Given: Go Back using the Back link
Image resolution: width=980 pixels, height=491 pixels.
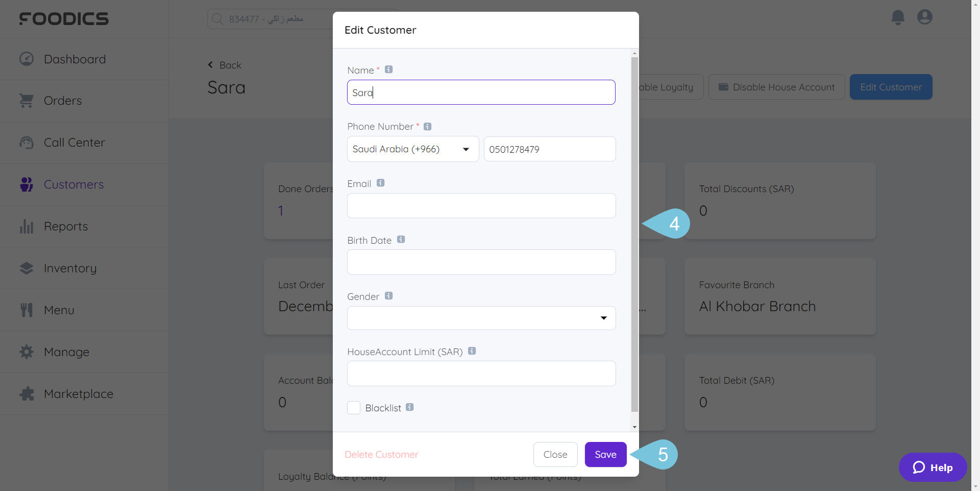Looking at the screenshot, I should 225,65.
